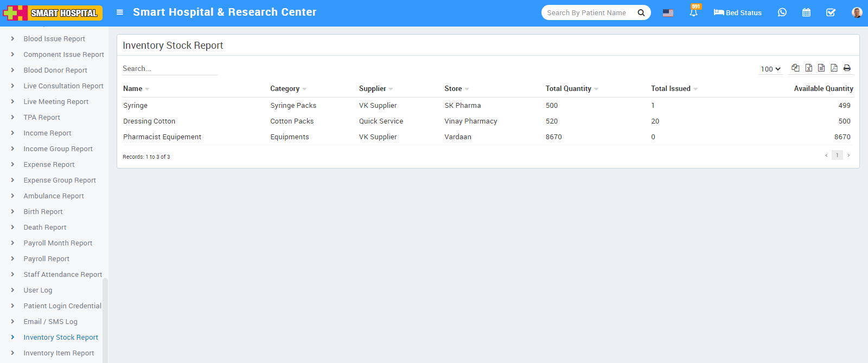Export the report to Excel
The height and width of the screenshot is (363, 868).
pyautogui.click(x=808, y=68)
